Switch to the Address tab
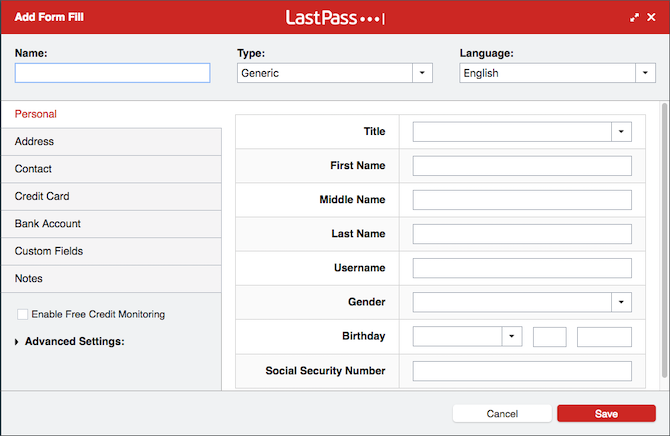The width and height of the screenshot is (670, 436). [x=111, y=141]
